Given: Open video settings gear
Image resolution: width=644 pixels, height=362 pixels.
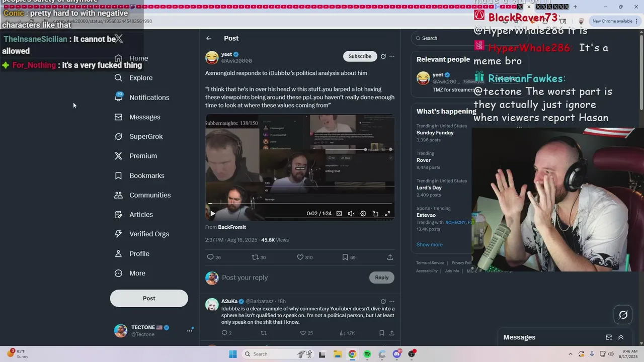Looking at the screenshot, I should 363,214.
